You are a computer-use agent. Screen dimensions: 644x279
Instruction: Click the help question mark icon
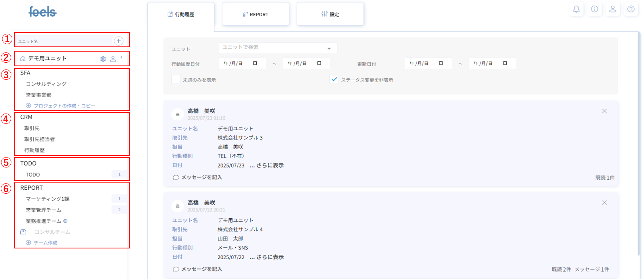(631, 9)
